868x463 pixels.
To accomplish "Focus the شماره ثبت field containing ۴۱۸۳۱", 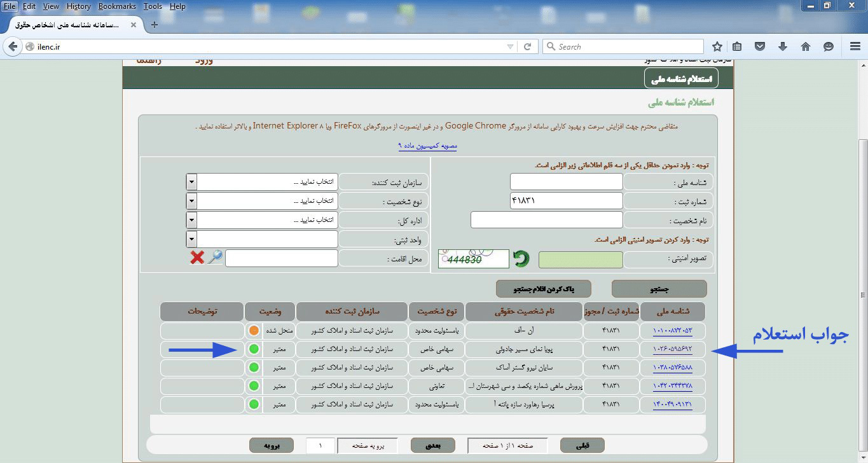I will (x=566, y=200).
